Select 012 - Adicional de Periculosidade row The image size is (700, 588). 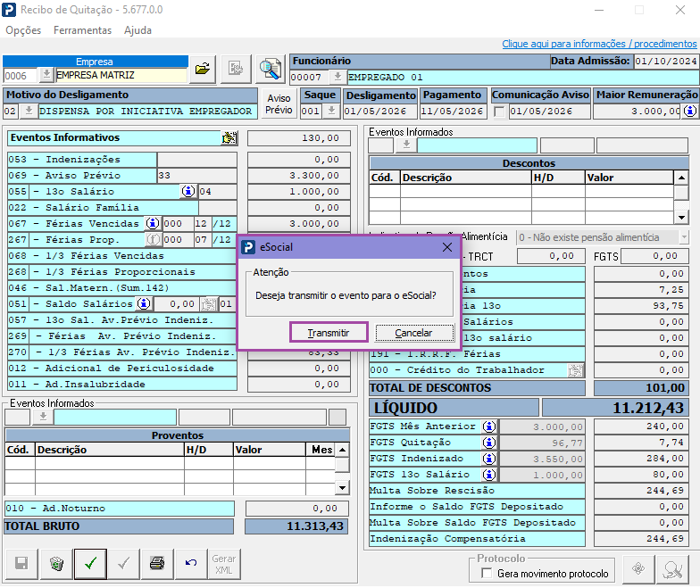[121, 368]
